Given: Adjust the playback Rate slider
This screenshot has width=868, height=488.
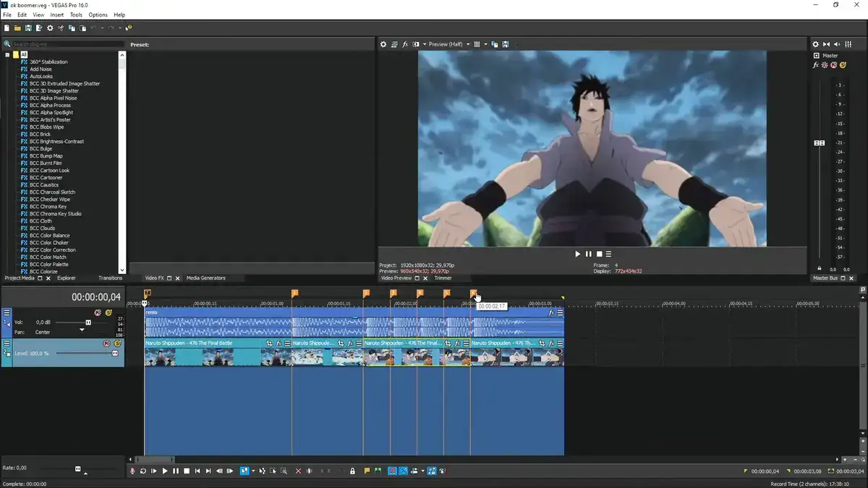Looking at the screenshot, I should point(78,468).
